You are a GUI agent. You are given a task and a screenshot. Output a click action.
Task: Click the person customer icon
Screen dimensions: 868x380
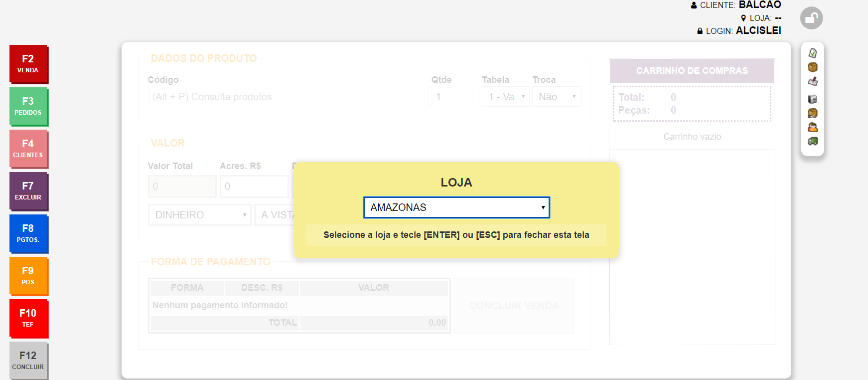813,127
